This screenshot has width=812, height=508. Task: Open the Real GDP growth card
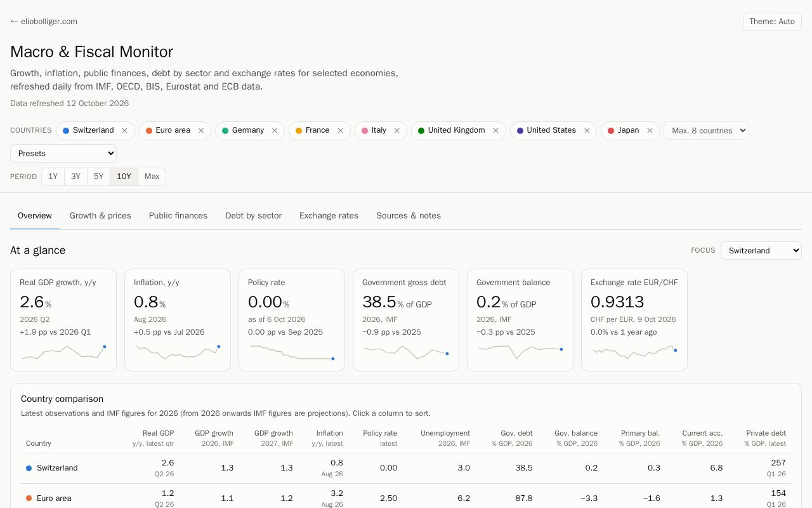(x=63, y=320)
